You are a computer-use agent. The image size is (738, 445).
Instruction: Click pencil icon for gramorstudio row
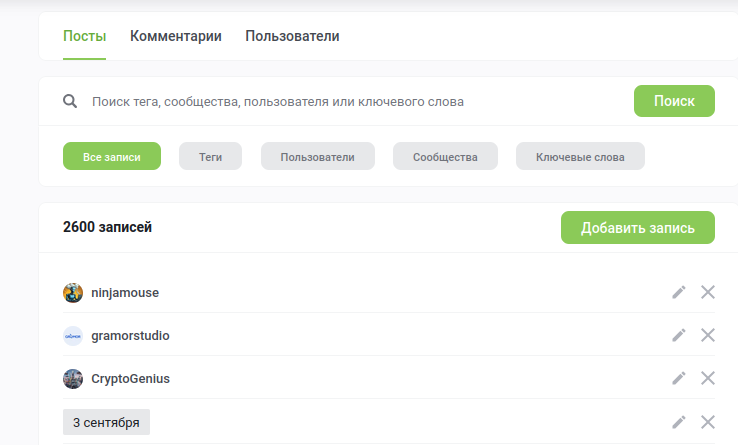point(679,335)
